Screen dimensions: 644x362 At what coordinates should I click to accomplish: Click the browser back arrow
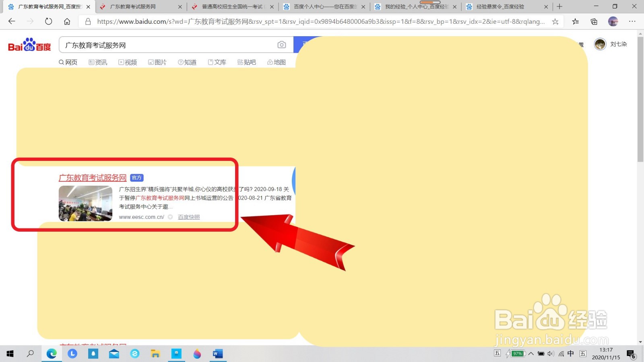tap(12, 21)
